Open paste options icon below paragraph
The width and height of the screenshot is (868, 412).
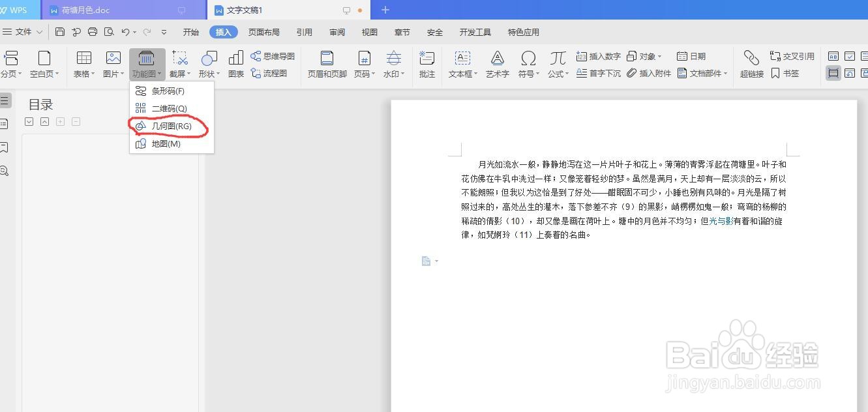tap(429, 261)
